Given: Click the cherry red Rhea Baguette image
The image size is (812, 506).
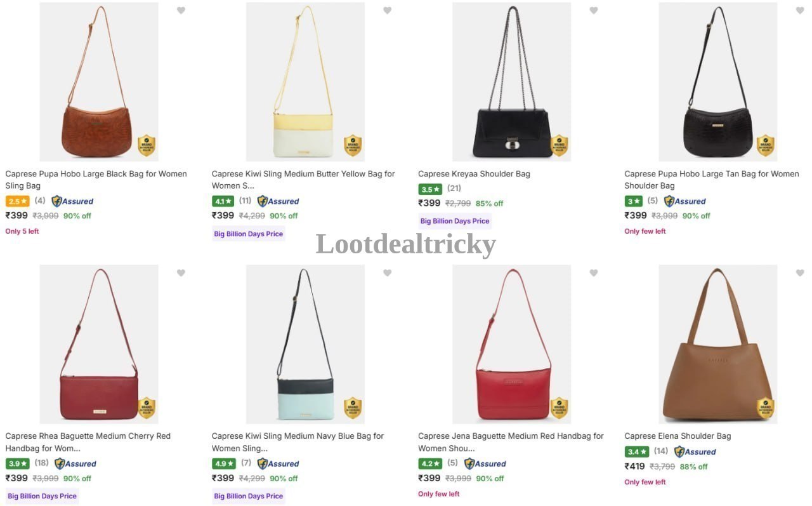Looking at the screenshot, I should [x=99, y=344].
